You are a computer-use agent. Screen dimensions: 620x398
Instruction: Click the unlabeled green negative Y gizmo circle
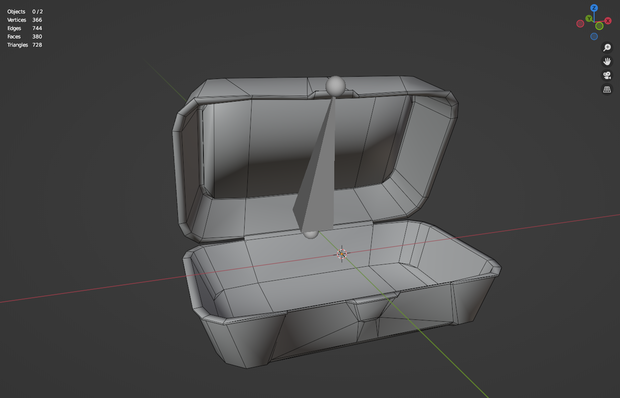point(599,26)
